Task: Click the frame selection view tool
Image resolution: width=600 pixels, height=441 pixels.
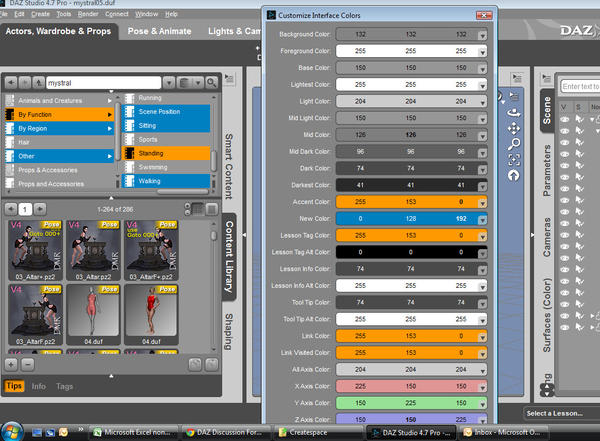Action: pos(514,160)
